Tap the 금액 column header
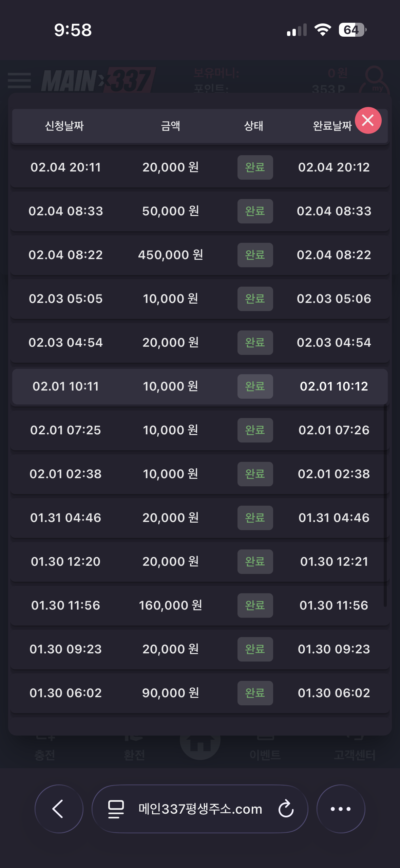 (170, 126)
